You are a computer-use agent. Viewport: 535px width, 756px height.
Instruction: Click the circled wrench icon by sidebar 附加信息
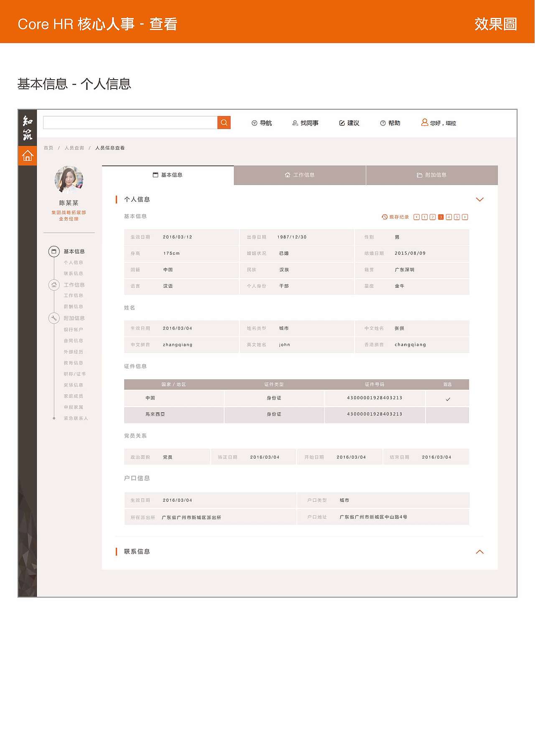(x=54, y=318)
